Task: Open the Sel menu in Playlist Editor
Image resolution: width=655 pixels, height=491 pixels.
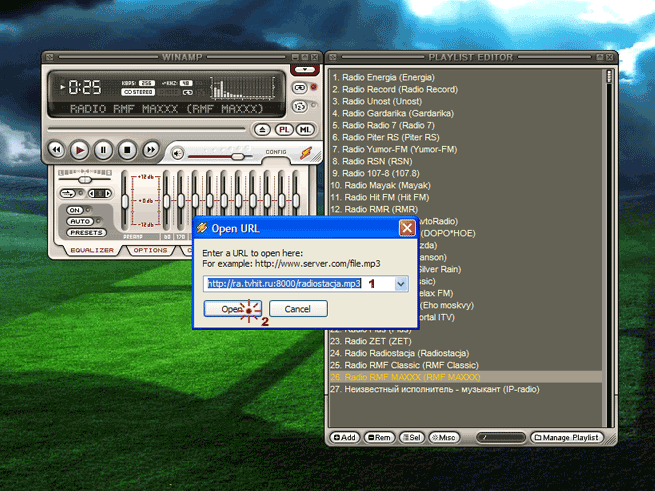Action: pyautogui.click(x=412, y=438)
